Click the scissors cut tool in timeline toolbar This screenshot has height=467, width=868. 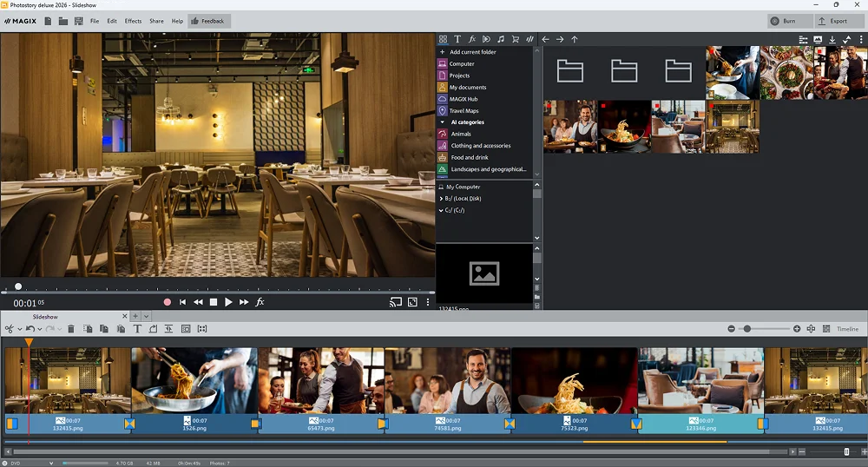click(10, 329)
